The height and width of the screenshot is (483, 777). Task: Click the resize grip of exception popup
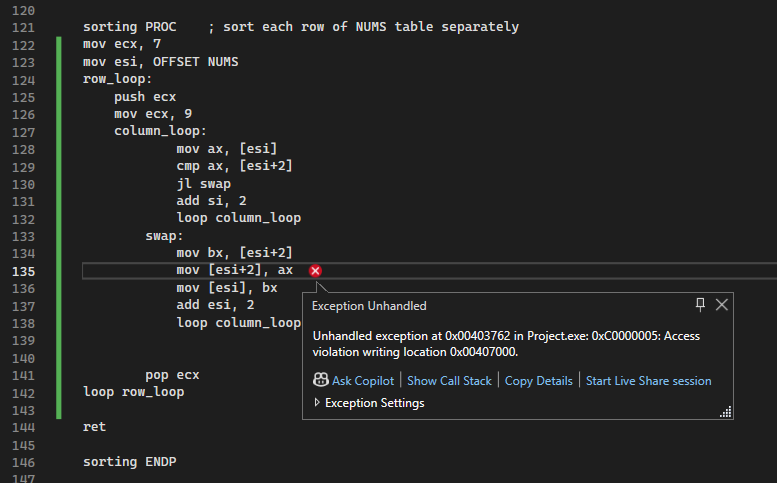pos(725,412)
